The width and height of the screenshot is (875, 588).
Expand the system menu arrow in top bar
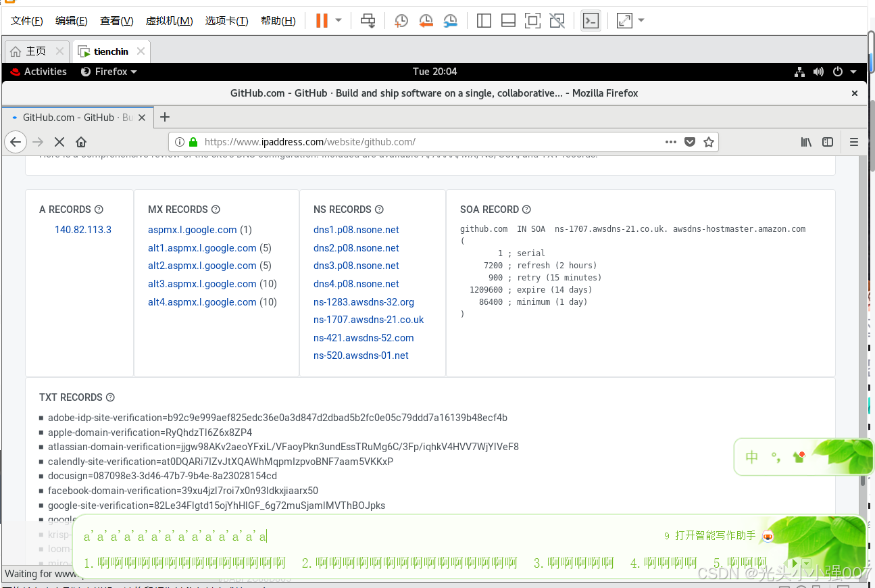(x=853, y=72)
